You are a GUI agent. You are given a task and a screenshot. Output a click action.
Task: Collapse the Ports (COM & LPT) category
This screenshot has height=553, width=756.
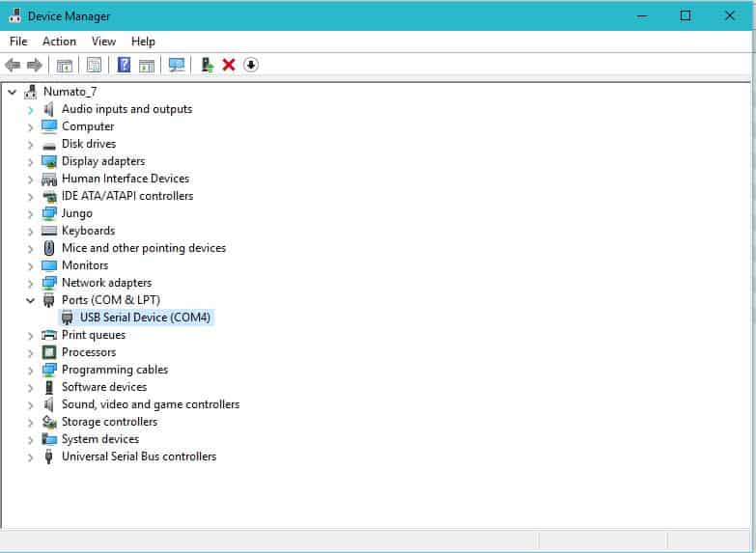[30, 300]
